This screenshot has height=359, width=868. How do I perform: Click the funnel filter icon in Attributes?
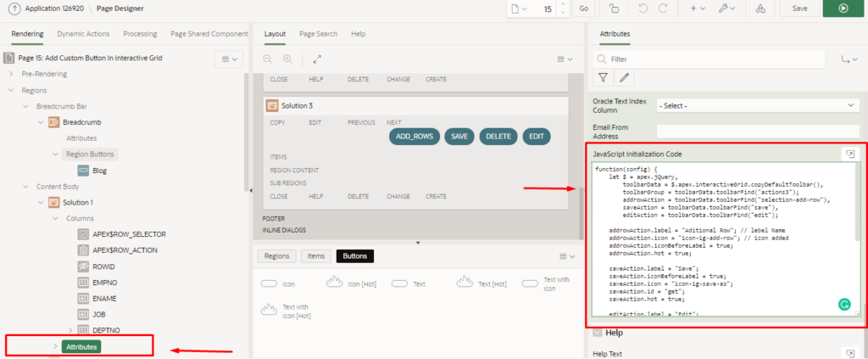(x=603, y=77)
